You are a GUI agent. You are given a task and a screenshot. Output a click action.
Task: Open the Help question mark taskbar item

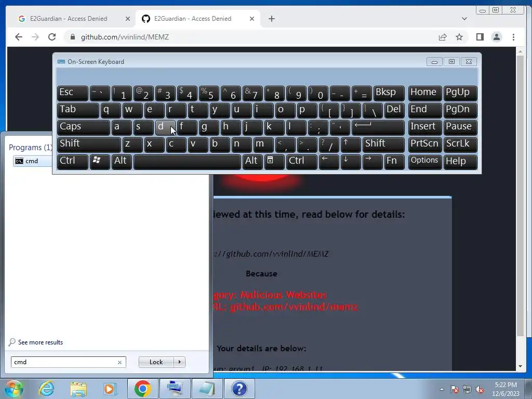tap(240, 389)
